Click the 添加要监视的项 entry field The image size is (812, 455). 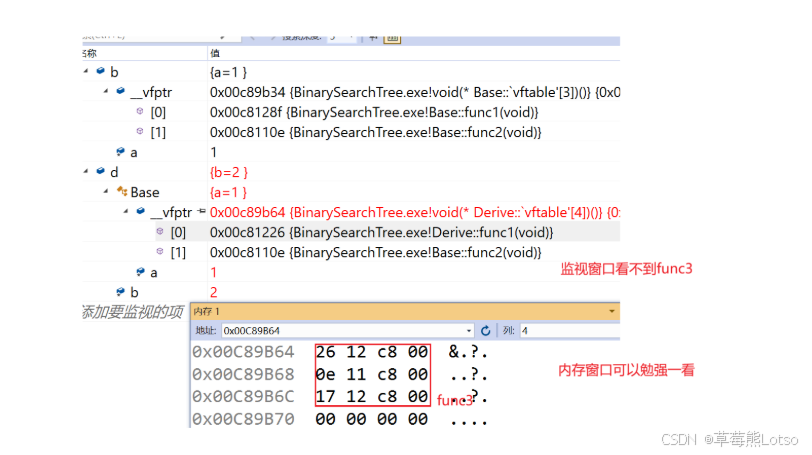point(134,312)
